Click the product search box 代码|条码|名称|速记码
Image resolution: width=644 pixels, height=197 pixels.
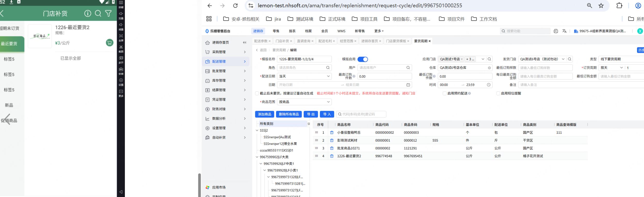tap(361, 114)
